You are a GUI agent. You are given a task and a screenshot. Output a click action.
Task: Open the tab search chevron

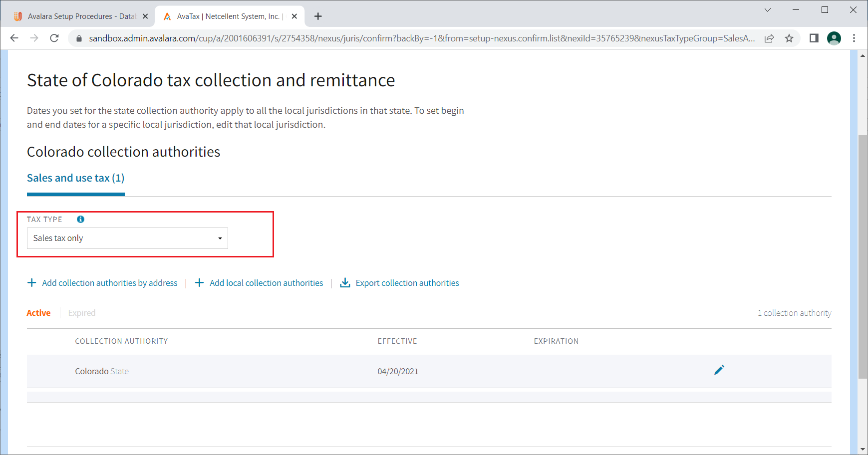(x=768, y=10)
